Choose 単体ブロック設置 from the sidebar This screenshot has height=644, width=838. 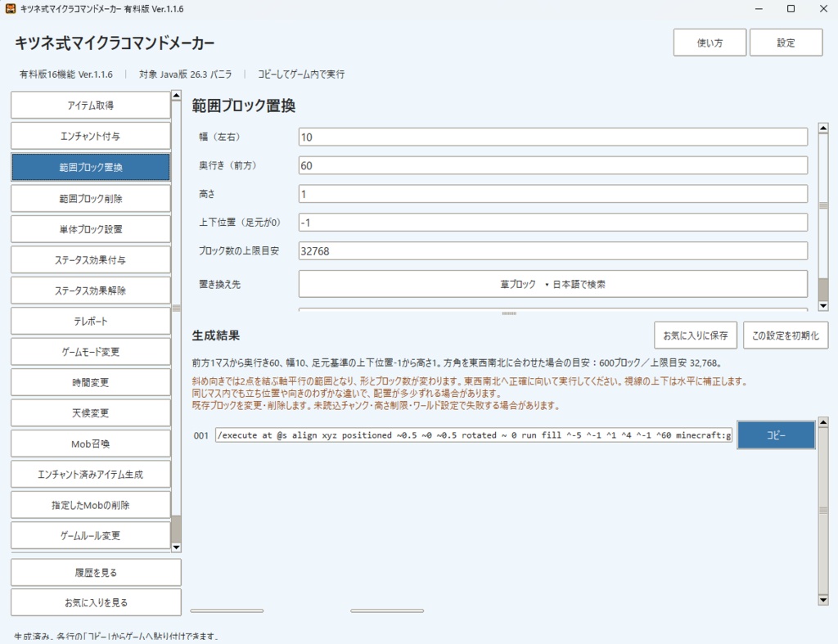90,229
